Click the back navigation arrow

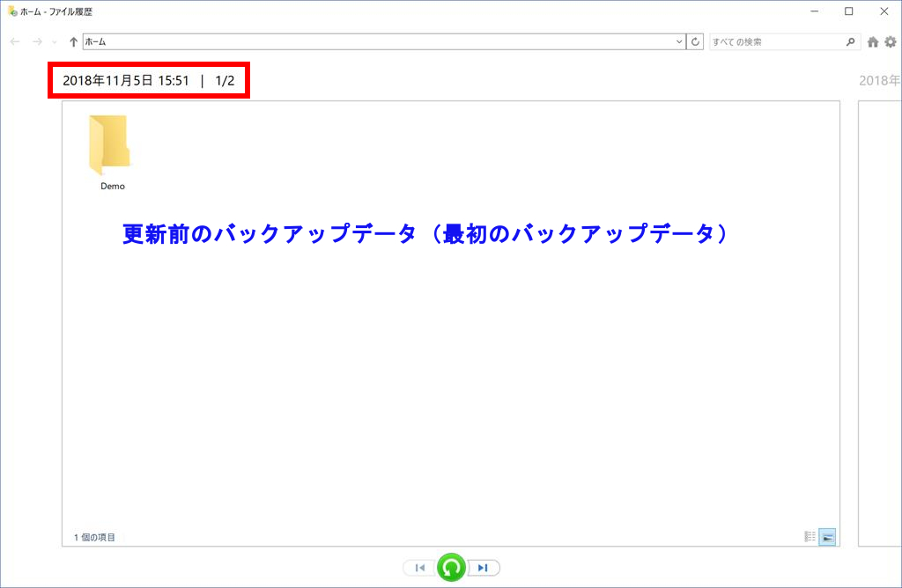click(15, 41)
